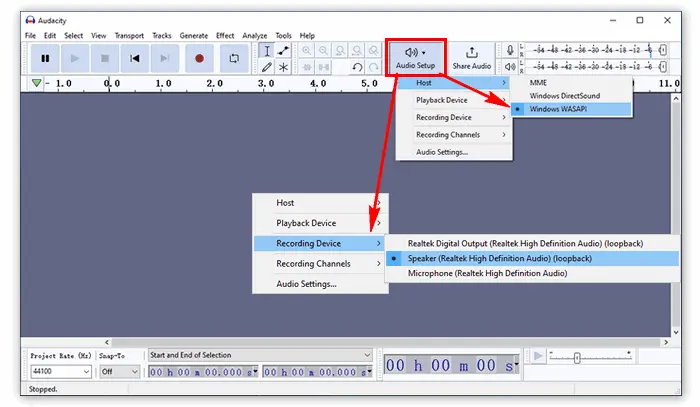The width and height of the screenshot is (700, 407).
Task: Click the Play transport button
Action: pyautogui.click(x=75, y=58)
